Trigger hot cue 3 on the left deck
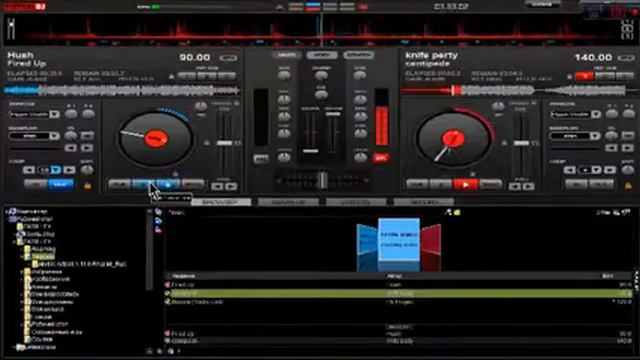 [227, 76]
